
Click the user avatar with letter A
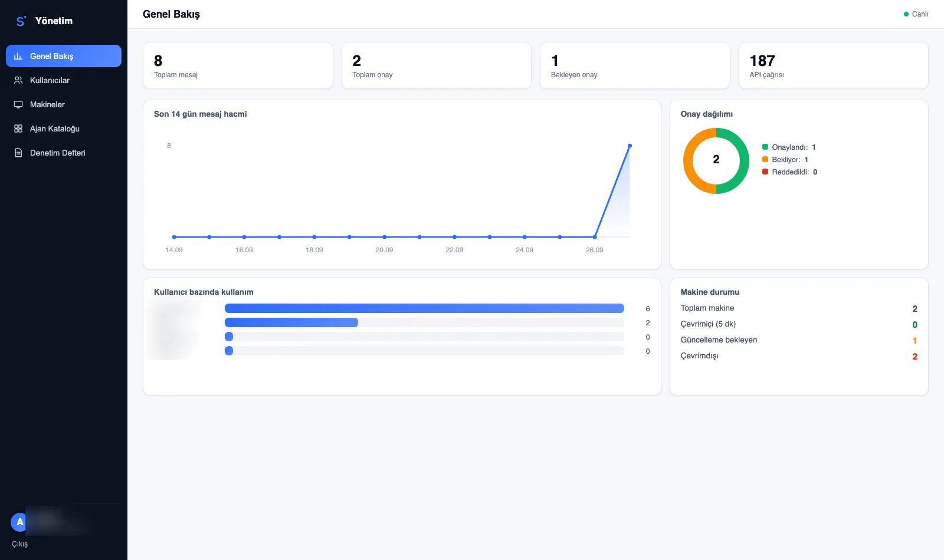19,522
